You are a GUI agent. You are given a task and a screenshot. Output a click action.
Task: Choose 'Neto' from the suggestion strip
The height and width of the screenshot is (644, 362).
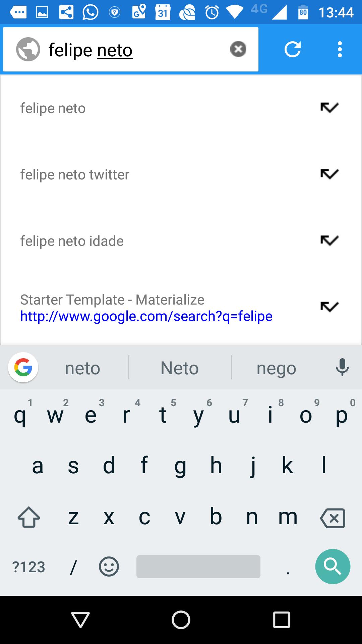pos(180,367)
